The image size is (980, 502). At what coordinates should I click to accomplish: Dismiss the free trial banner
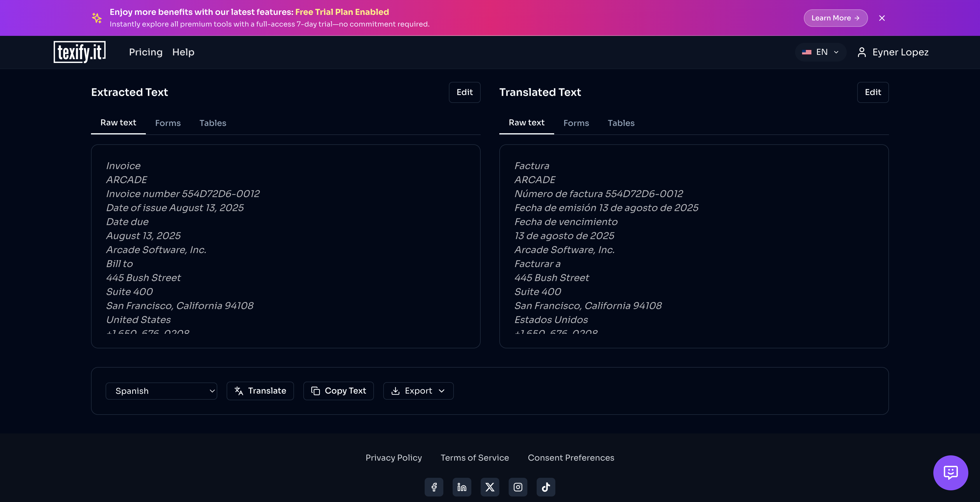pyautogui.click(x=882, y=18)
